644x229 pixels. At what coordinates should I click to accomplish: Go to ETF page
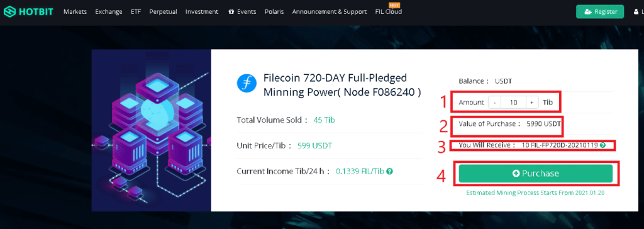pyautogui.click(x=136, y=11)
